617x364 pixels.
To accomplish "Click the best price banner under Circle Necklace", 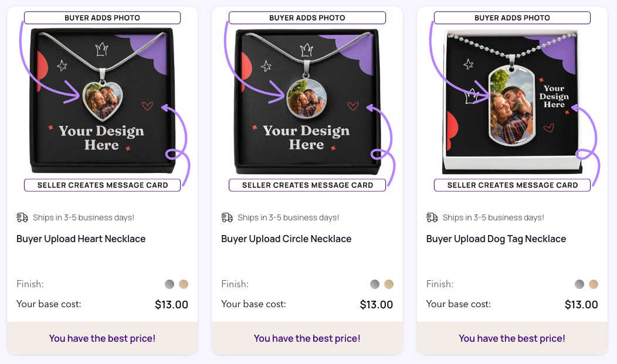I will pyautogui.click(x=307, y=338).
